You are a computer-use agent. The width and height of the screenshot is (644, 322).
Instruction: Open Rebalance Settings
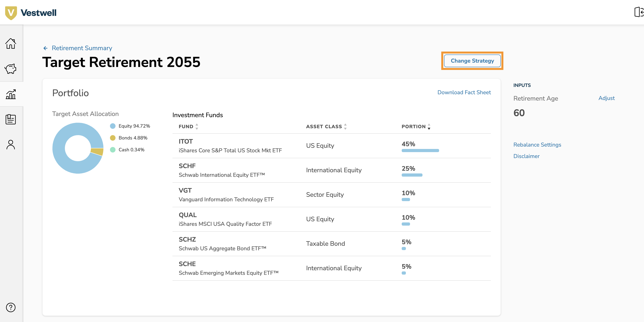537,145
